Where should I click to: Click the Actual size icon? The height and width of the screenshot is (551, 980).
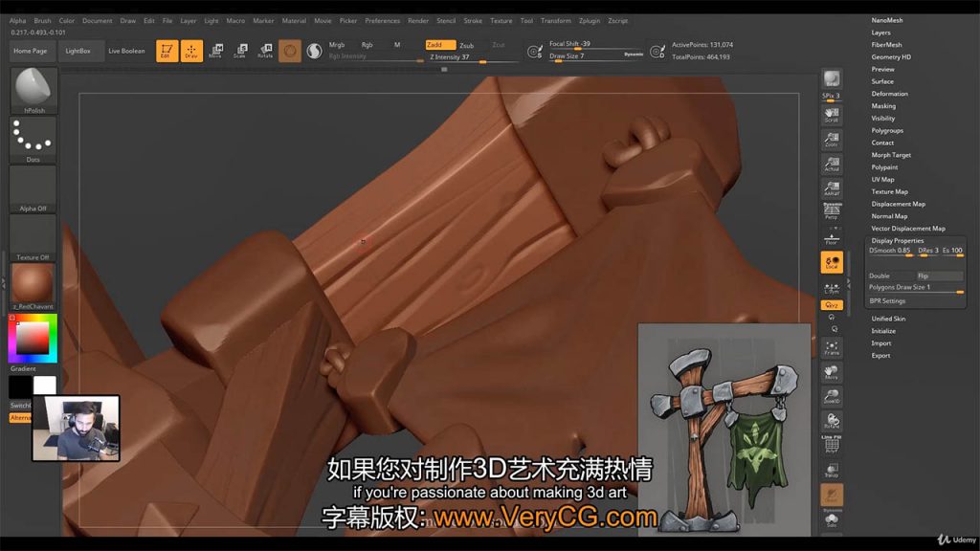(x=832, y=164)
